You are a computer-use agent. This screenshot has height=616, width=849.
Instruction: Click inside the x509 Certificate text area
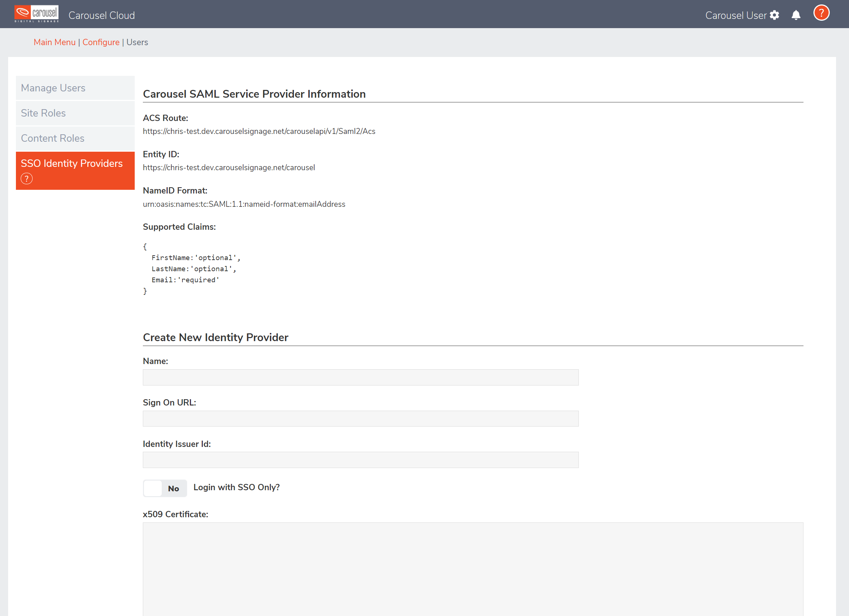[472, 569]
